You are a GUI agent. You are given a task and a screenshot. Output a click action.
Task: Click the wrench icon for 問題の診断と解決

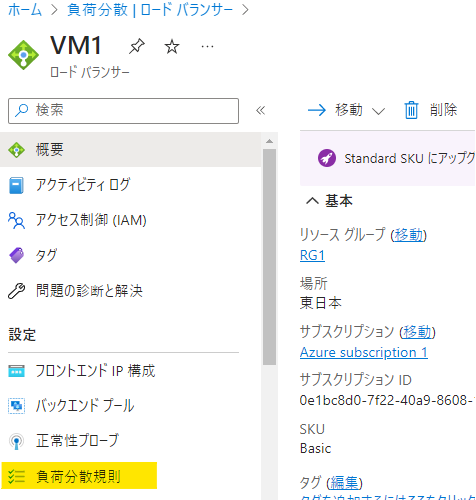click(x=16, y=291)
